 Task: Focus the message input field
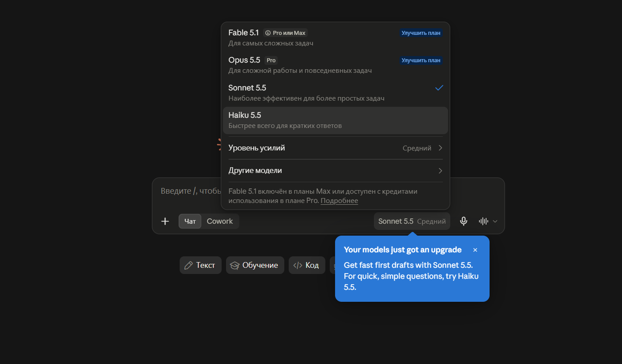click(x=190, y=191)
